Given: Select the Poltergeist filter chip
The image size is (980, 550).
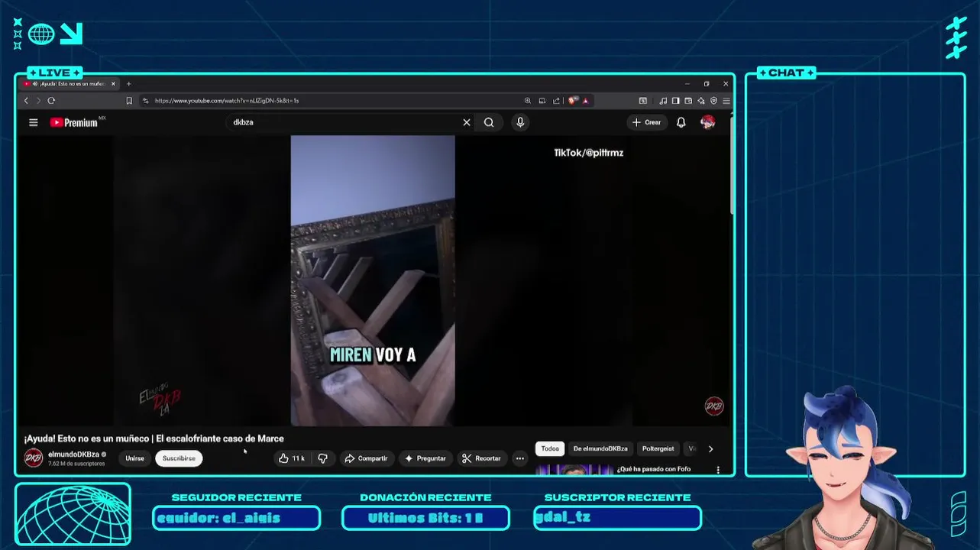Looking at the screenshot, I should click(658, 449).
